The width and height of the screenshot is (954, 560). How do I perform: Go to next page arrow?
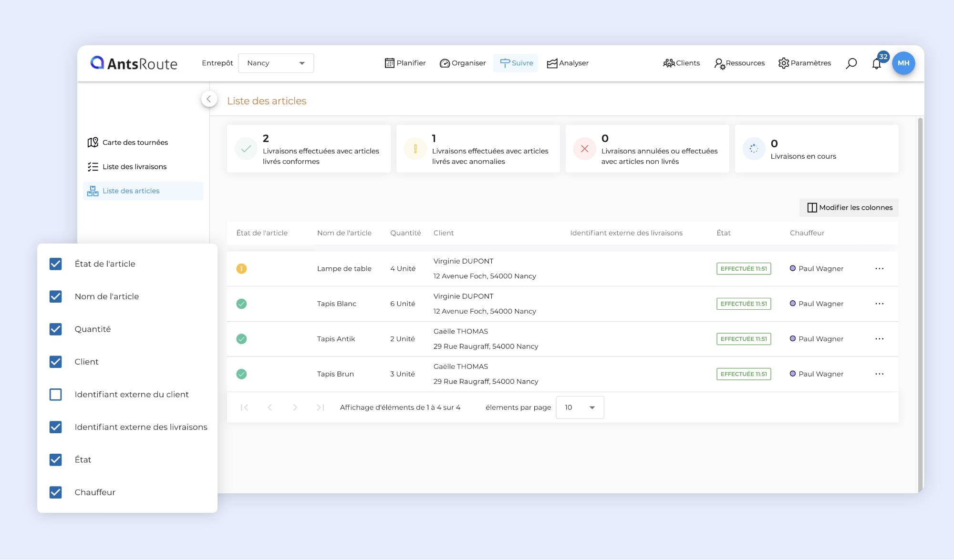(295, 407)
